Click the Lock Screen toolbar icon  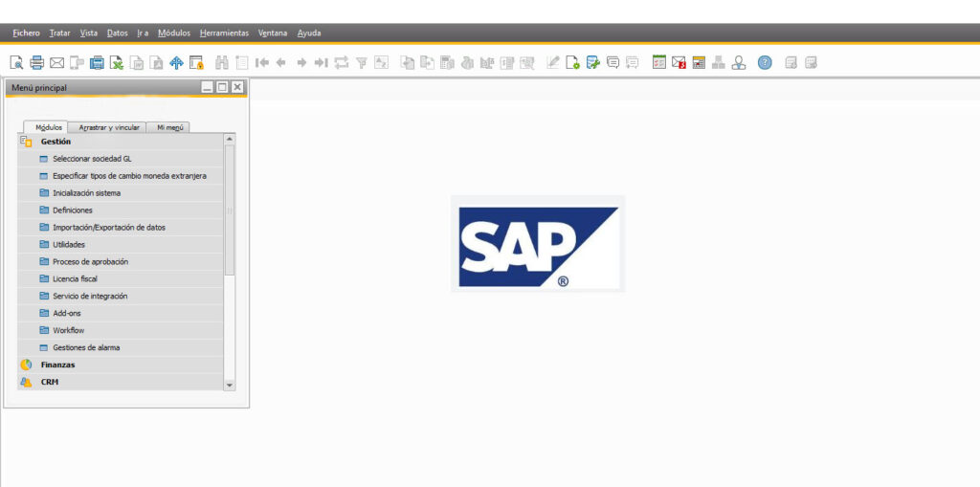pyautogui.click(x=196, y=63)
